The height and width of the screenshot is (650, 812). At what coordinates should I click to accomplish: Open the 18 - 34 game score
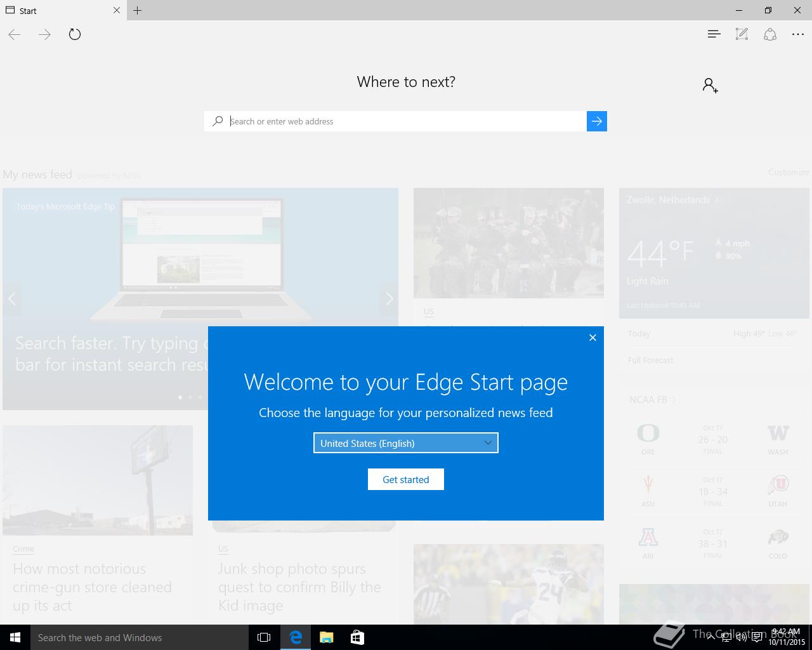pyautogui.click(x=713, y=492)
